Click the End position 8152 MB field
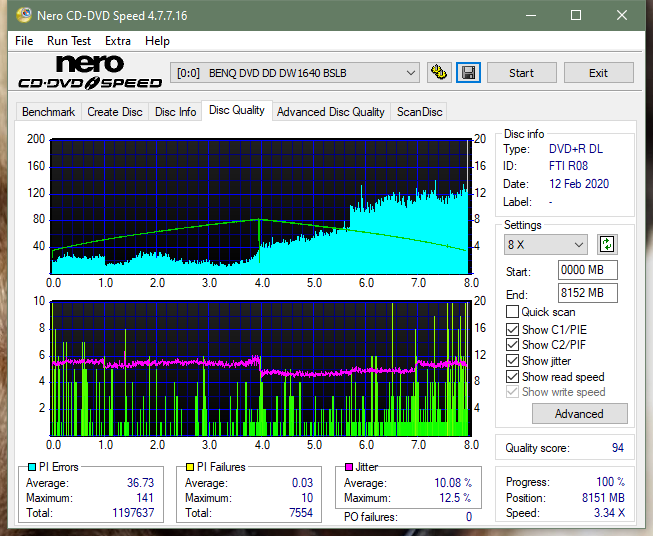653x536 pixels. tap(587, 293)
